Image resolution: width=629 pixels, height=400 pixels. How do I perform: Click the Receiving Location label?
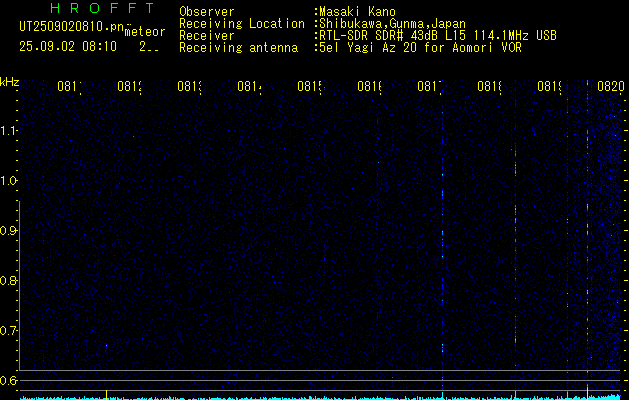point(242,24)
